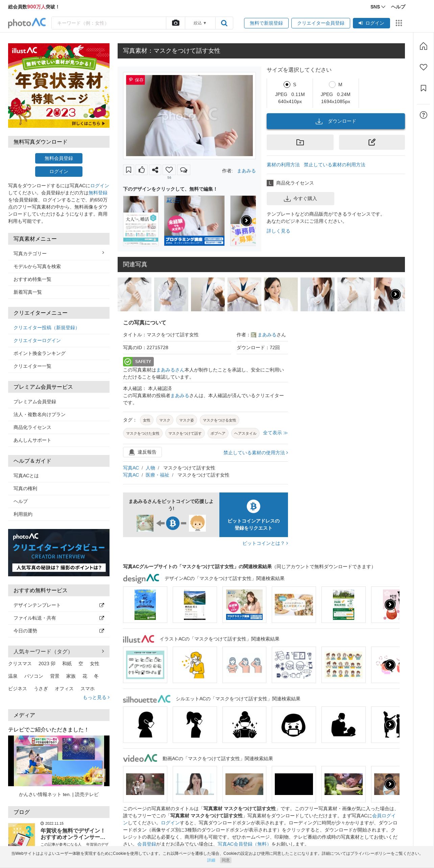Click the Bitcoin address request button
434x868 pixels.
[254, 514]
